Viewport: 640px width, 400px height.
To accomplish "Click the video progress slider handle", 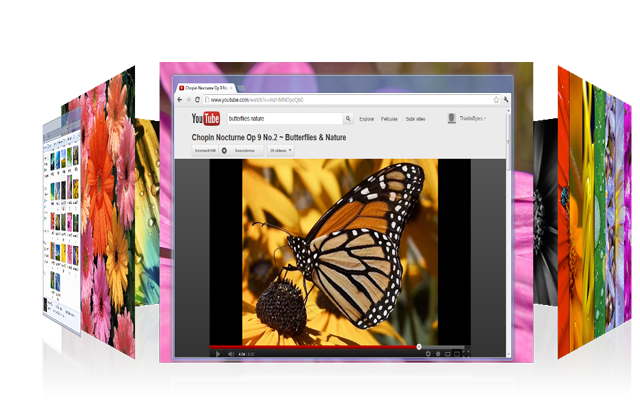I will click(419, 347).
